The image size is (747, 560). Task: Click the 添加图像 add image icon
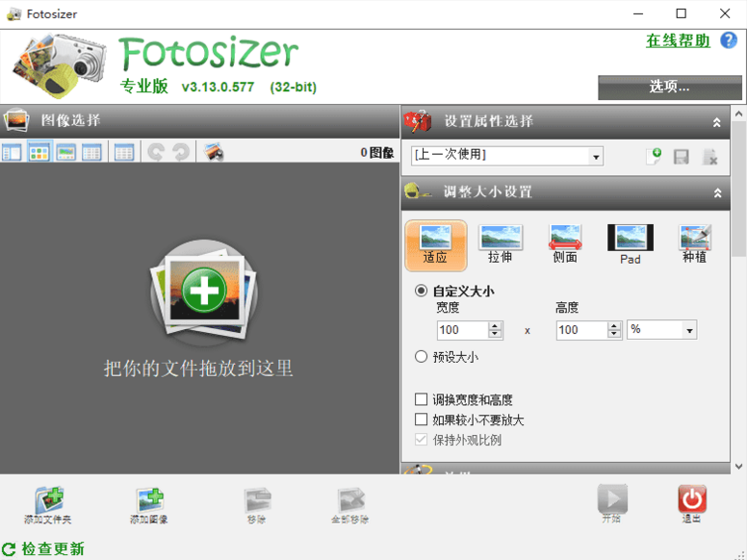click(149, 500)
